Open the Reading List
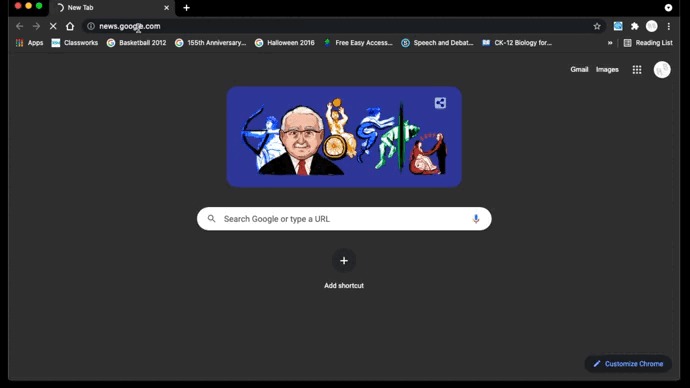This screenshot has height=388, width=690. (648, 43)
